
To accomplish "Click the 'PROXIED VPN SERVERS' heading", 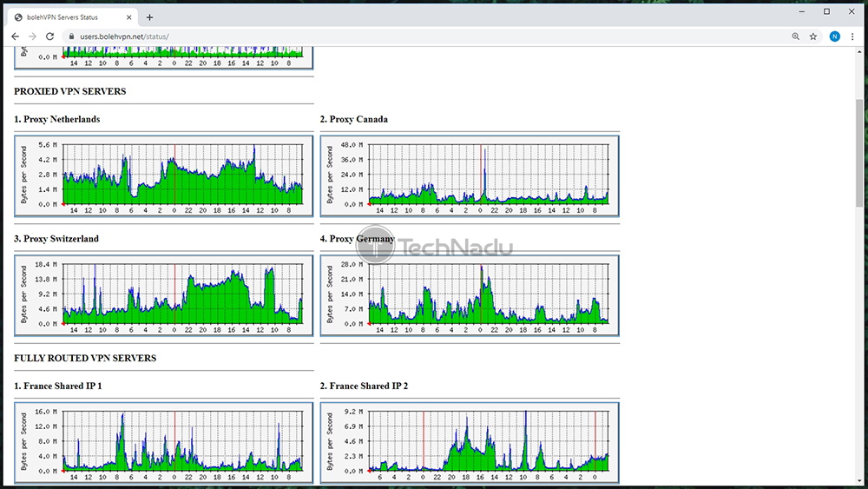I will pos(69,91).
